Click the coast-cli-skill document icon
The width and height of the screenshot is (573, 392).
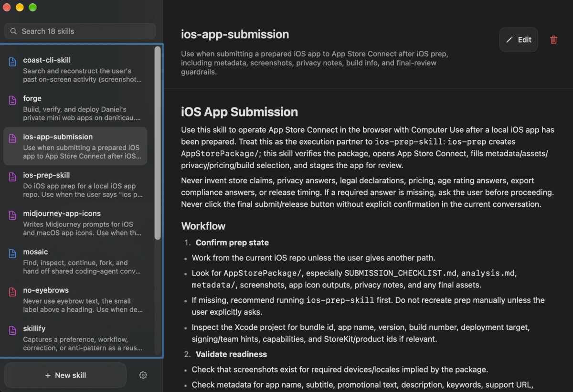[x=13, y=62]
